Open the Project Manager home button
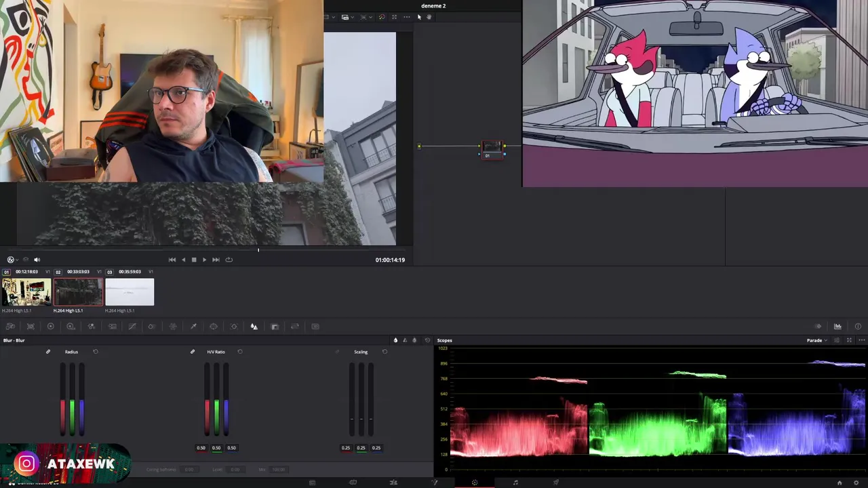Image resolution: width=868 pixels, height=488 pixels. [840, 483]
